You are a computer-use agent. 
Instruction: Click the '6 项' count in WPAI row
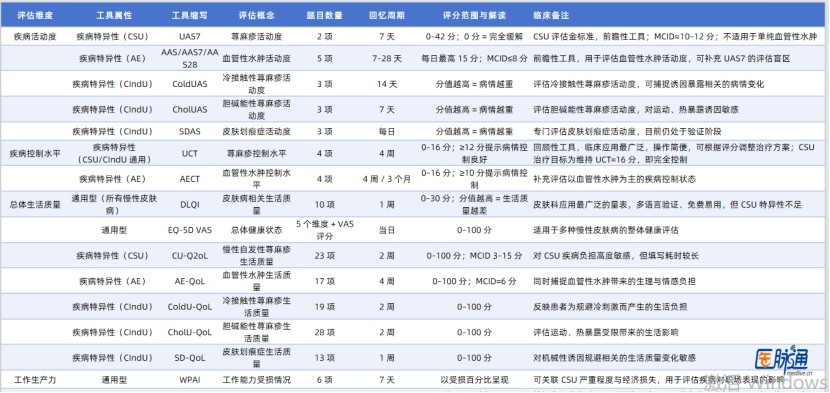click(x=324, y=380)
